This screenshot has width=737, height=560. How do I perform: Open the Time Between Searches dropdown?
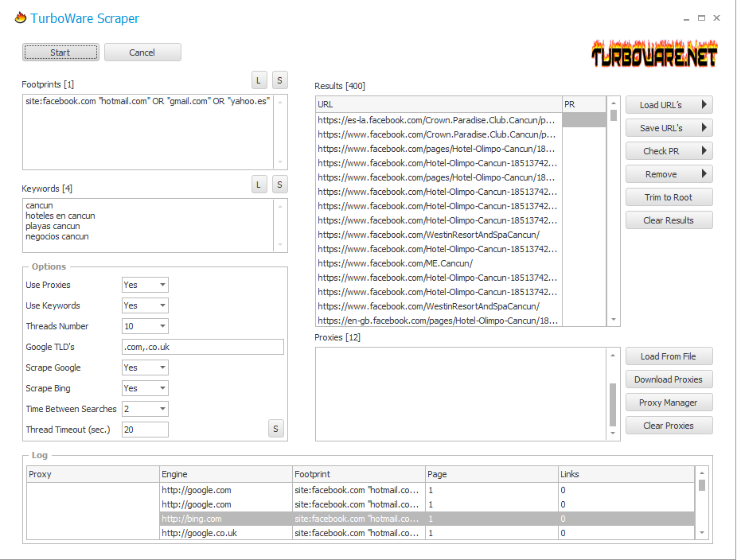click(x=145, y=409)
